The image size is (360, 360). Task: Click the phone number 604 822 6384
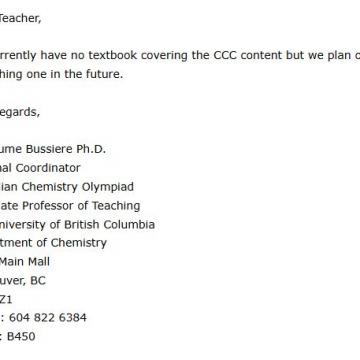(48, 317)
